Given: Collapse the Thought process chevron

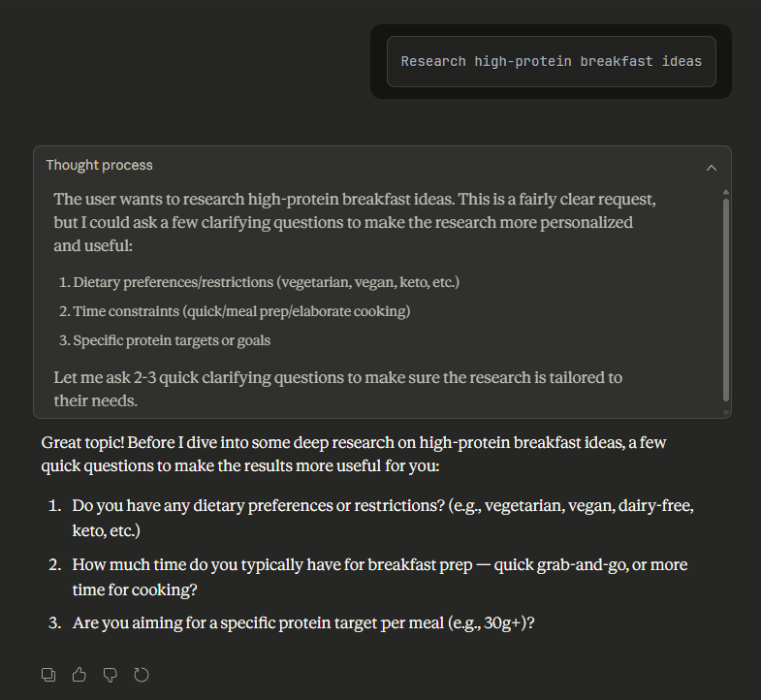Looking at the screenshot, I should point(712,167).
